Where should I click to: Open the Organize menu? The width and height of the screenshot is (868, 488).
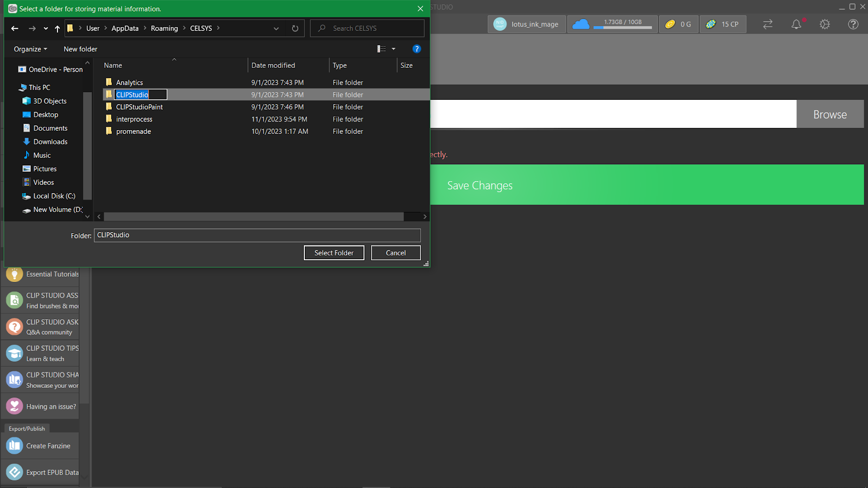coord(30,49)
